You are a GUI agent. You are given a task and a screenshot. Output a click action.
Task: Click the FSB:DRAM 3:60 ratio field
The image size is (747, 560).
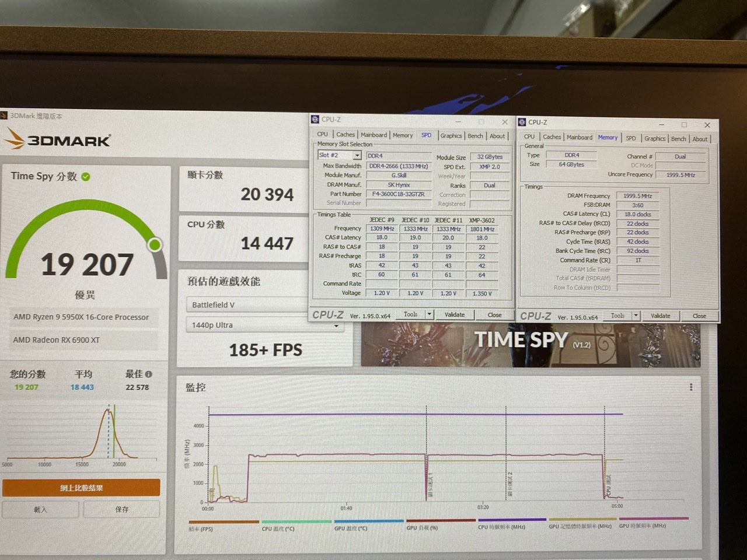click(x=638, y=205)
